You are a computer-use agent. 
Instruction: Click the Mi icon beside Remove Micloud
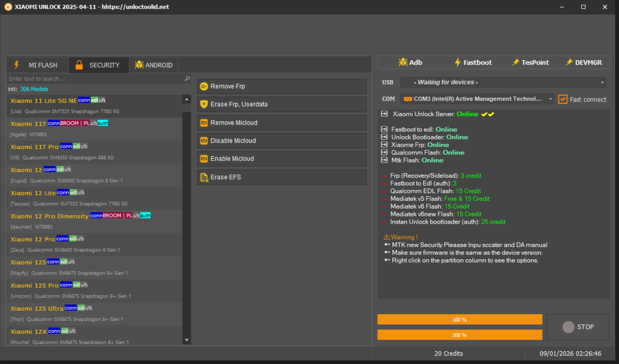[x=204, y=123]
